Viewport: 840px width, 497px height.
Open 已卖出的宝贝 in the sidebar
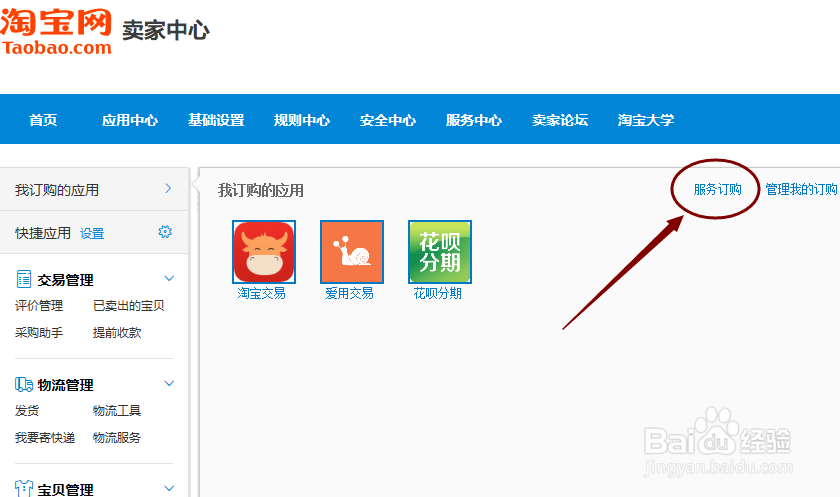[129, 306]
